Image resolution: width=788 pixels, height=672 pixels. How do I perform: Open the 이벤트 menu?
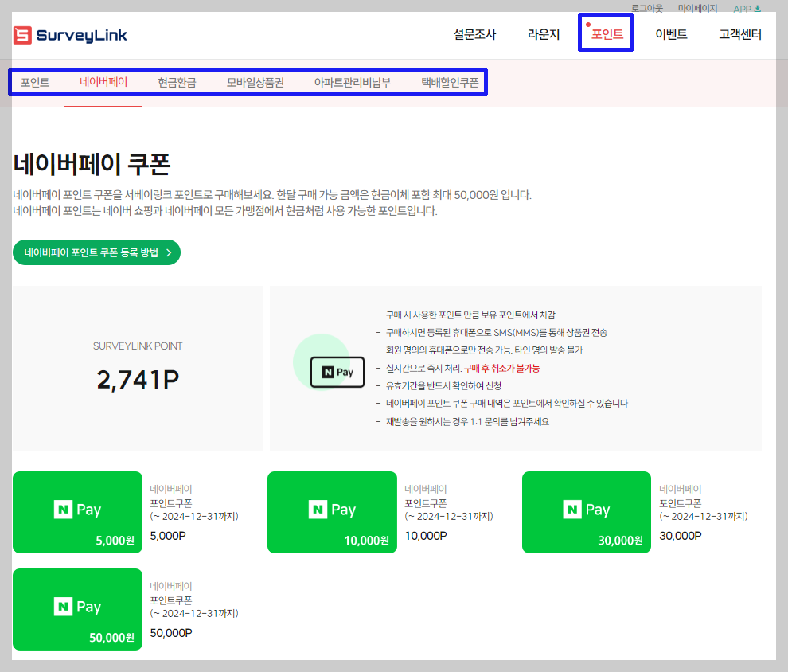click(671, 34)
